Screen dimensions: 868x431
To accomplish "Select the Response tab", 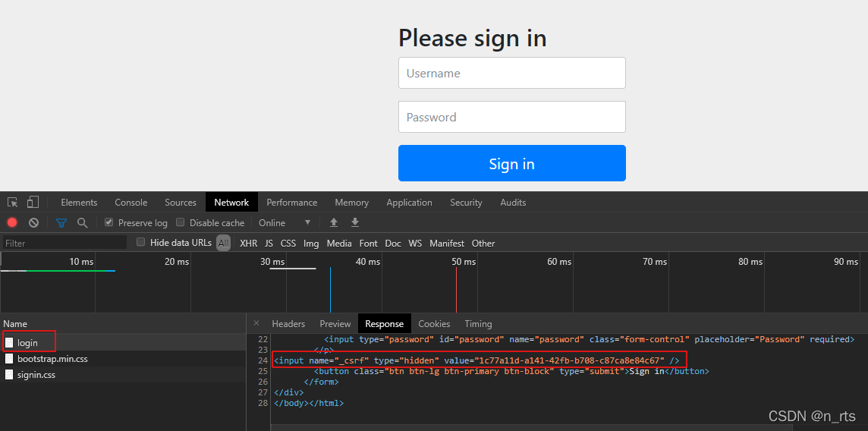I will point(384,324).
